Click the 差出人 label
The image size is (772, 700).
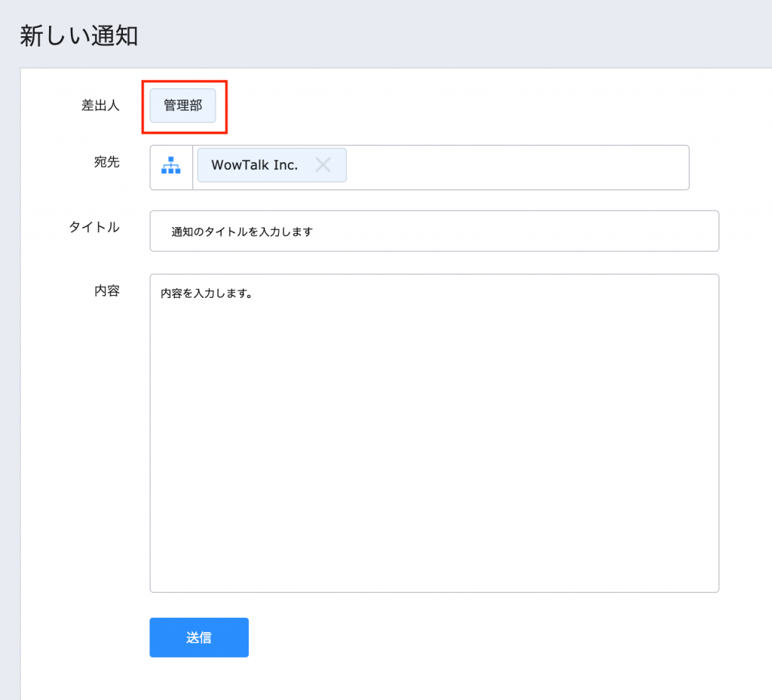click(x=100, y=106)
